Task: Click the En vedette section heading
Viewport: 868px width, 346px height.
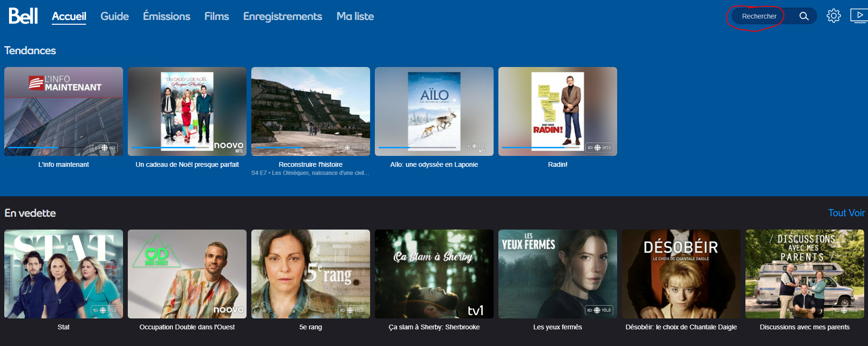Action: (x=30, y=213)
